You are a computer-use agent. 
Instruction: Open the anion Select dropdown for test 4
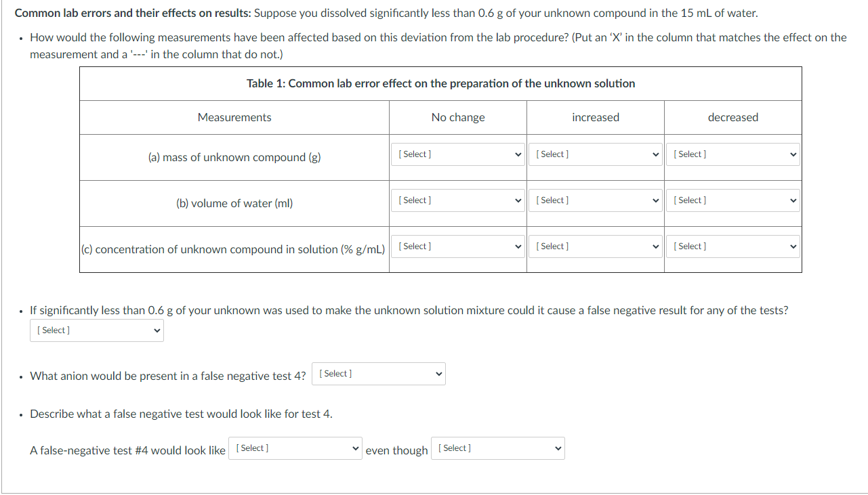click(378, 373)
